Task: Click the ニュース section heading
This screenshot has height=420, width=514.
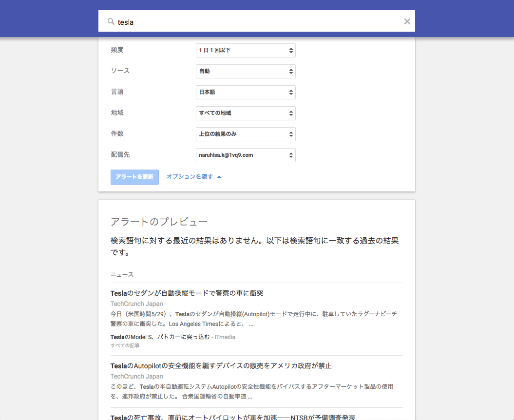Action: [x=122, y=275]
